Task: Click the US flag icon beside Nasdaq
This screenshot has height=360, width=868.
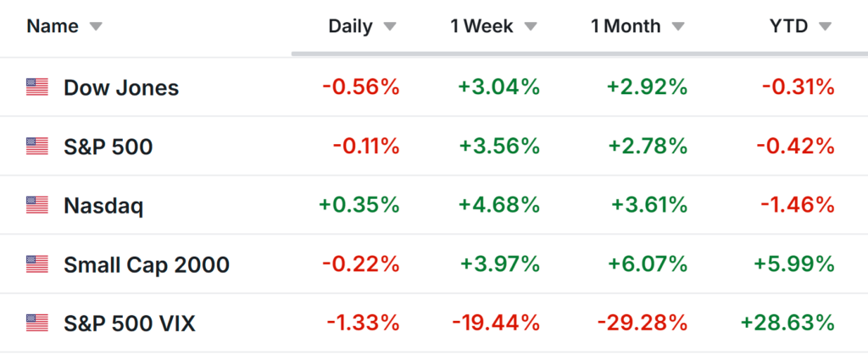Action: tap(36, 205)
